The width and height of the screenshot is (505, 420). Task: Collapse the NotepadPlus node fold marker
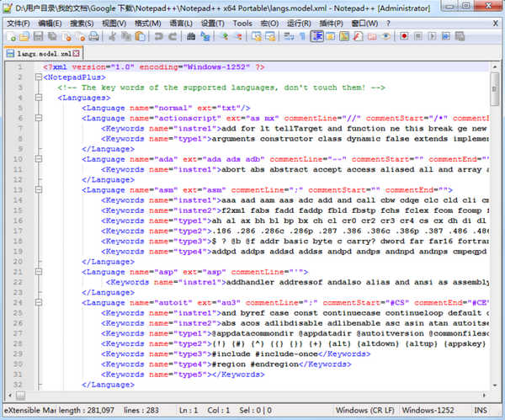point(39,77)
